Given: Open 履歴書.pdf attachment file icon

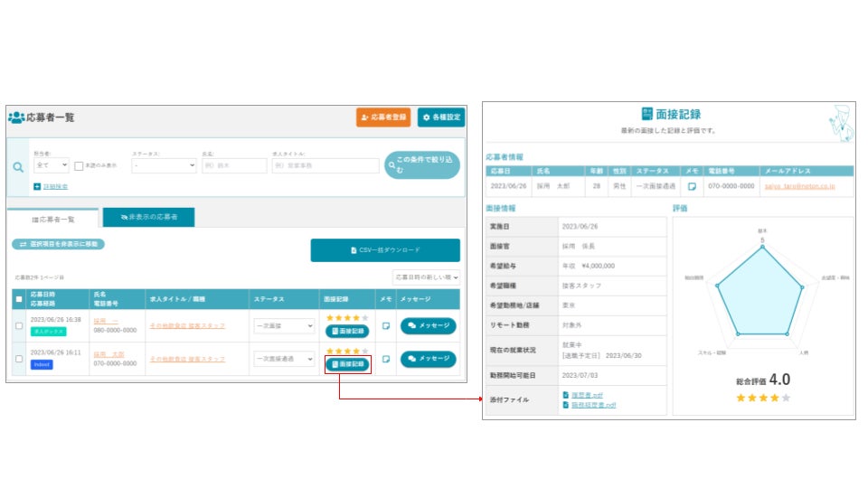Looking at the screenshot, I should tap(565, 395).
